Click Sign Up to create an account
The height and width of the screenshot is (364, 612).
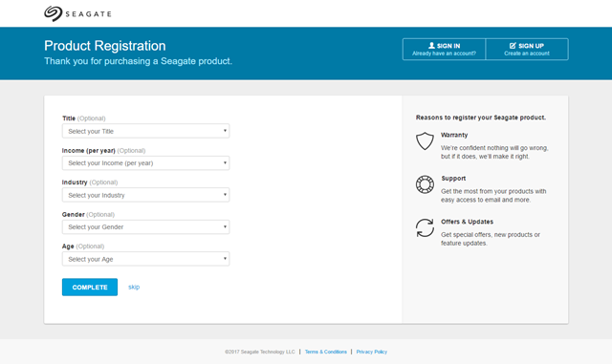click(x=527, y=49)
